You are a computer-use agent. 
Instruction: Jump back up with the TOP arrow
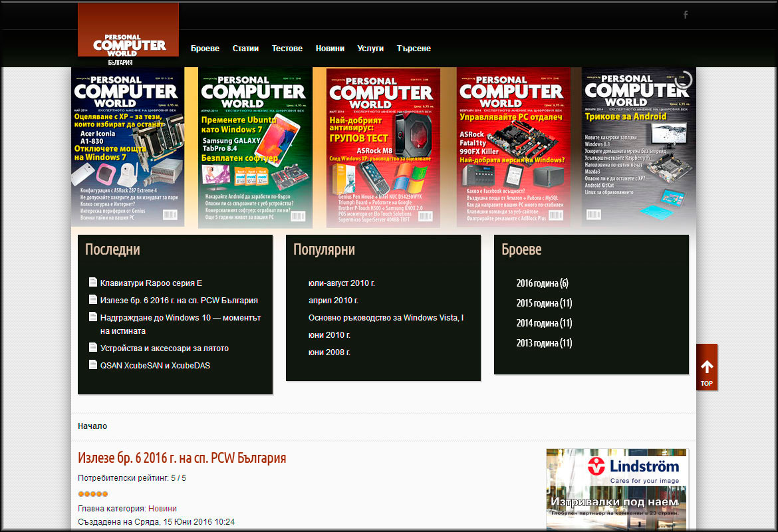[707, 367]
